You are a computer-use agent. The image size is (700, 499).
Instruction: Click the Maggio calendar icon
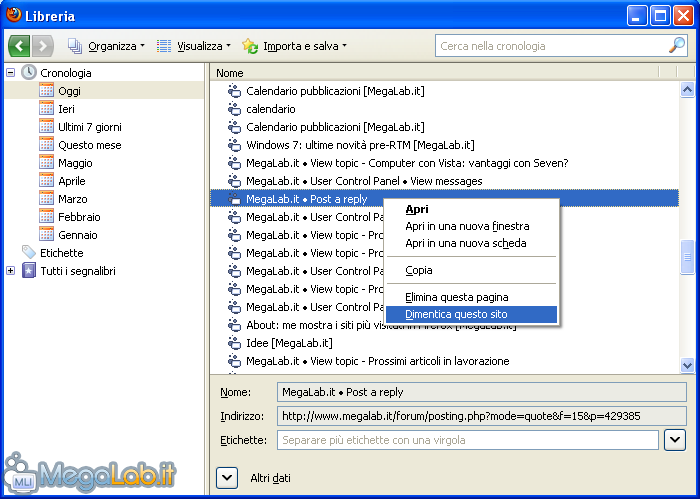tap(46, 162)
